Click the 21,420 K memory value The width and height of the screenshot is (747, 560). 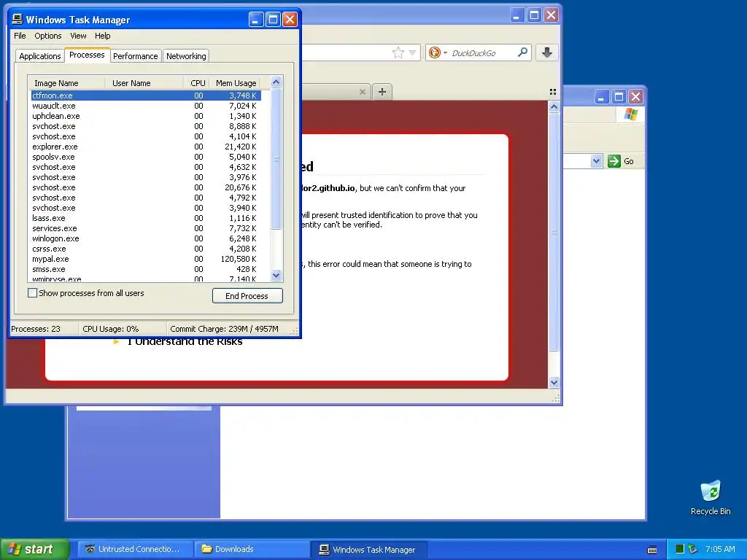point(240,147)
